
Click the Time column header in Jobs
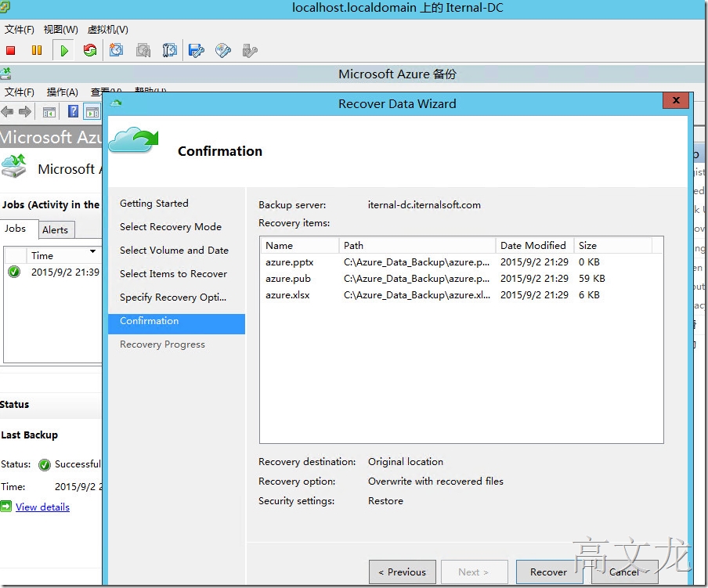63,255
